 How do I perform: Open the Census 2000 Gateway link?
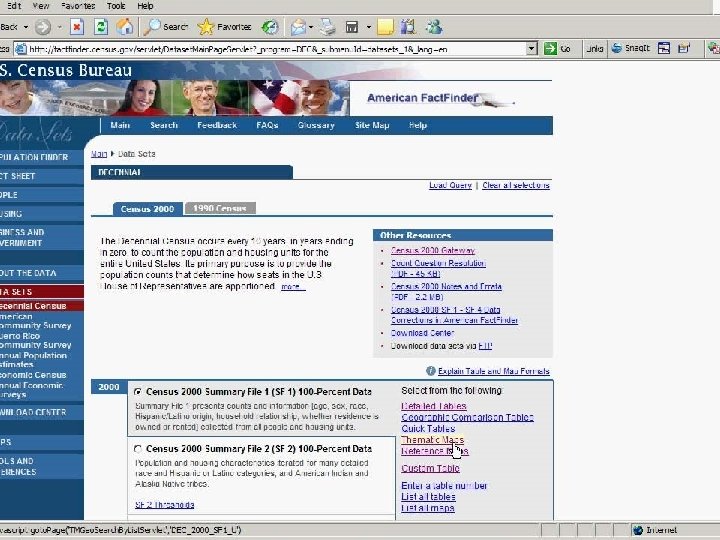pos(433,250)
